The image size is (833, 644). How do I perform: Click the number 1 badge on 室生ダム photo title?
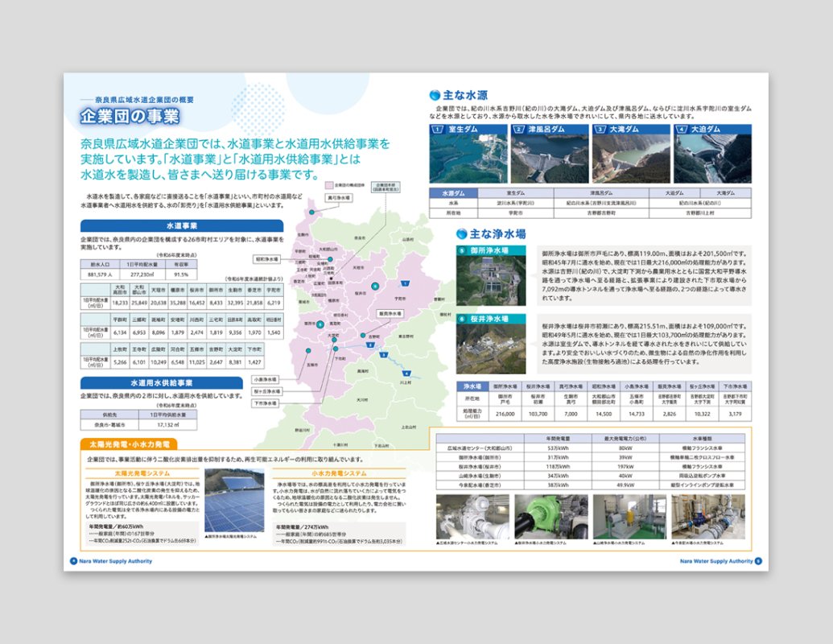(438, 129)
